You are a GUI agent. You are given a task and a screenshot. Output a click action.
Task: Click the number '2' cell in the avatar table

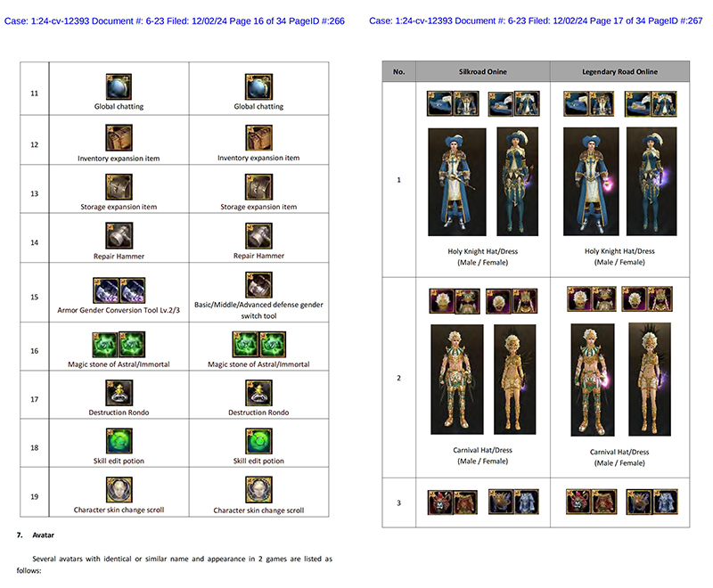pyautogui.click(x=398, y=378)
